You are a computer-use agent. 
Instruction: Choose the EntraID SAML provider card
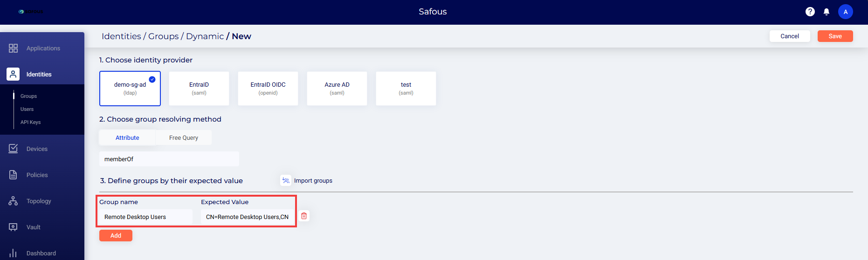(199, 88)
